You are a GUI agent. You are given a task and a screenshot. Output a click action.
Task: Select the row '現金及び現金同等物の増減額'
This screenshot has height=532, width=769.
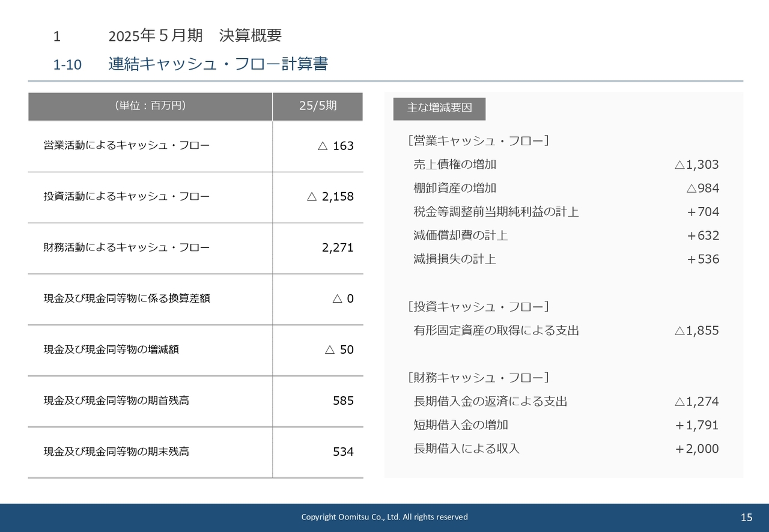click(x=195, y=350)
